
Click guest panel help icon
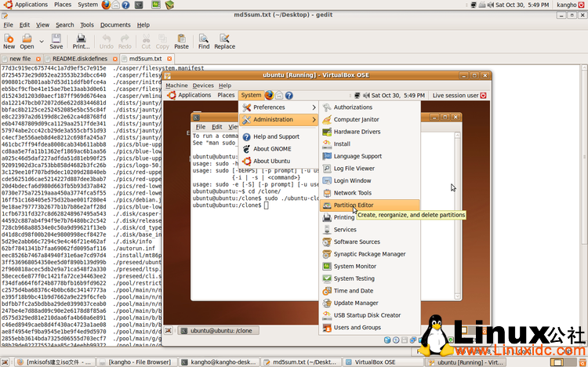coord(289,96)
